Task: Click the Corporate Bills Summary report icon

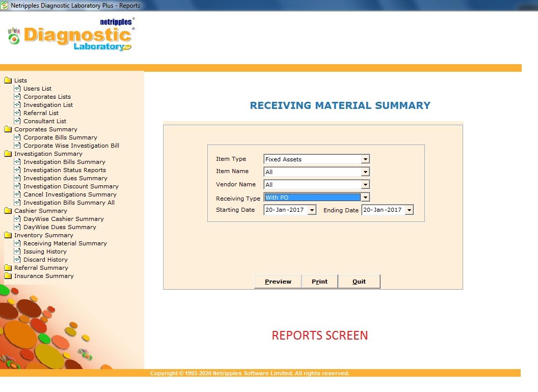Action: point(17,137)
